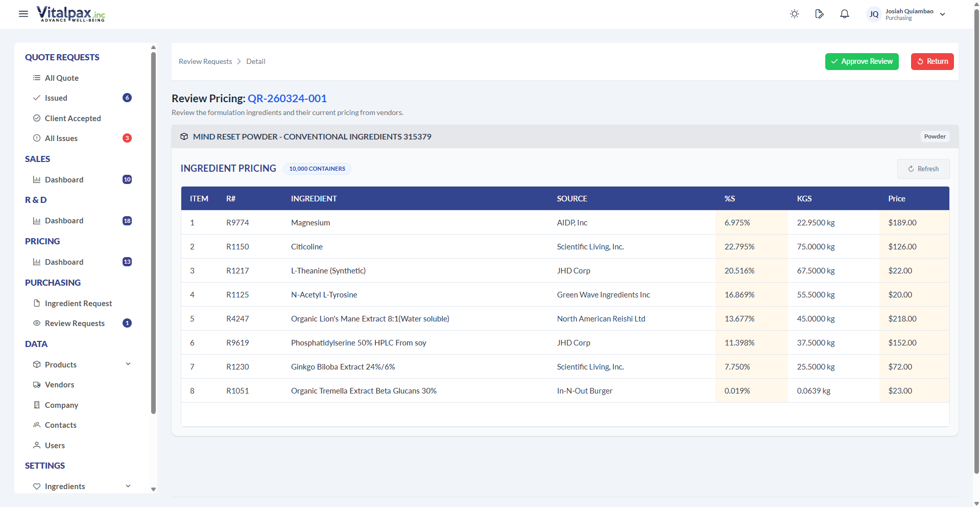This screenshot has height=507, width=980.
Task: Click the Client Accepted circle-check icon
Action: click(37, 118)
